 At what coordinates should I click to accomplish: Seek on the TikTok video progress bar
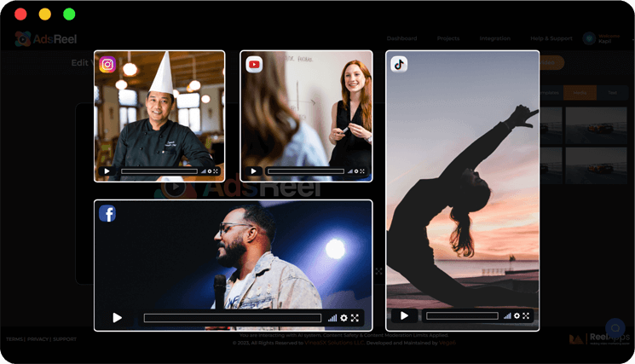[462, 315]
